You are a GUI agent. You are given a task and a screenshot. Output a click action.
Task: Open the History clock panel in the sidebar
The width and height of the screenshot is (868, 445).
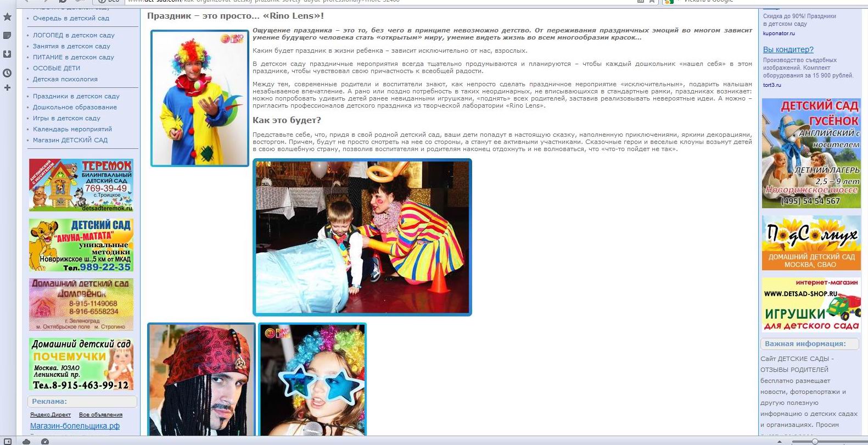point(7,73)
